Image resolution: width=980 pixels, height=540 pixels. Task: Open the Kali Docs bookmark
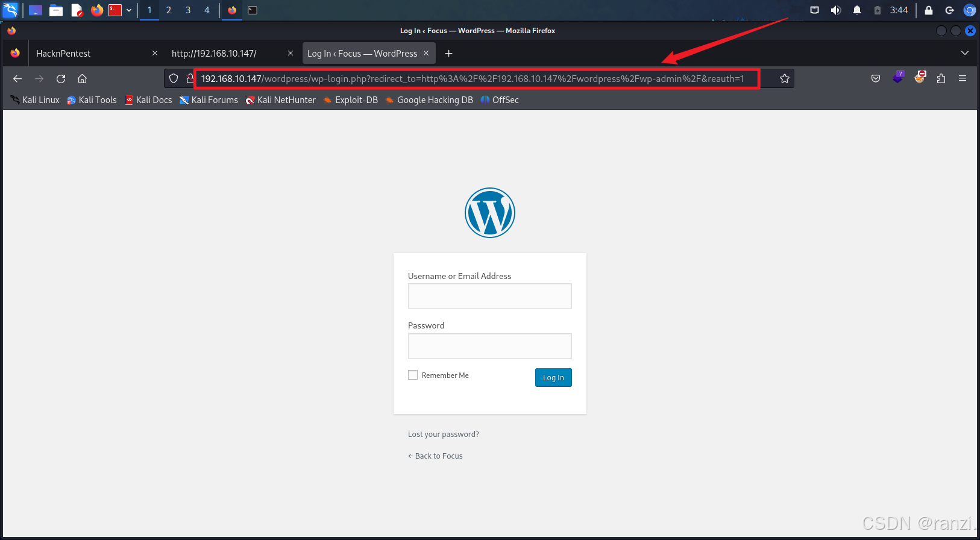click(148, 100)
